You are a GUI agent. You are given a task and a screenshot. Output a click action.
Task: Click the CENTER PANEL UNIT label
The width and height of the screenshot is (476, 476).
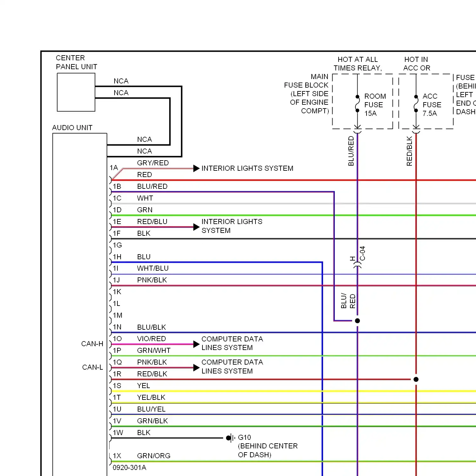pos(76,62)
